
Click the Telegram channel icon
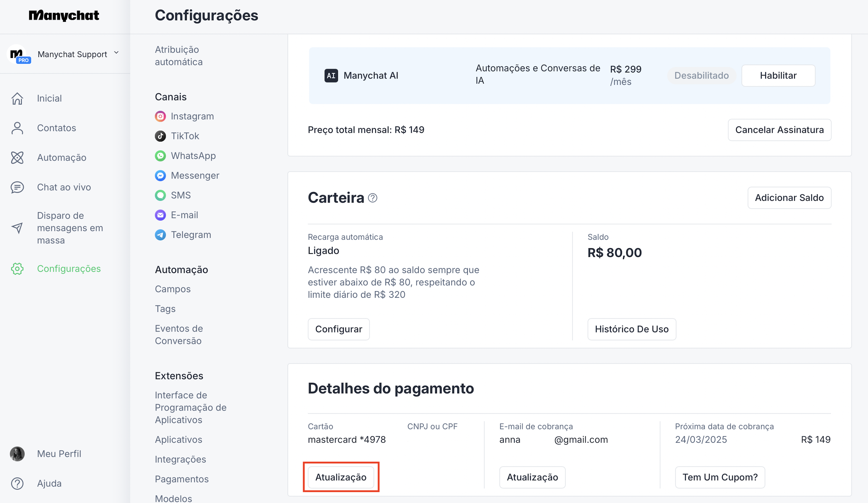click(x=160, y=235)
